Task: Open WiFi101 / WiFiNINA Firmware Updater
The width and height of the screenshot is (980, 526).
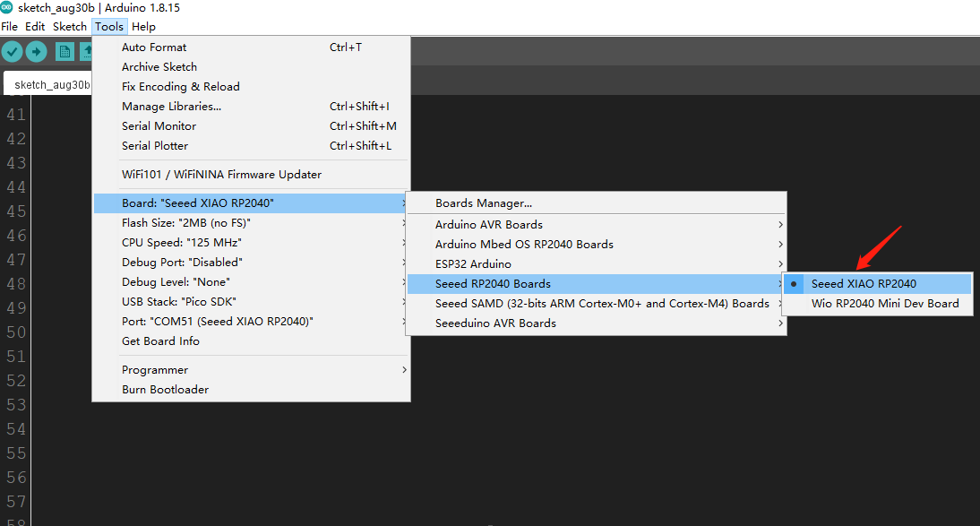Action: click(251, 175)
